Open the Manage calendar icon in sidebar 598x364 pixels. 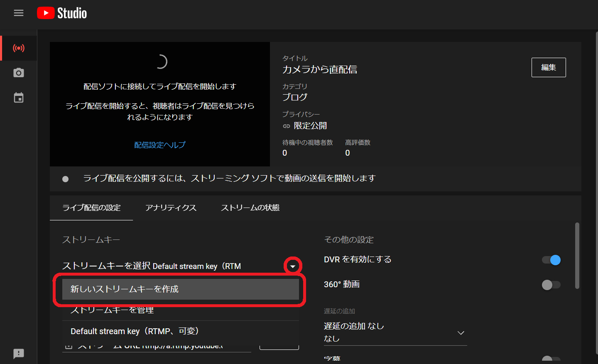[x=19, y=98]
